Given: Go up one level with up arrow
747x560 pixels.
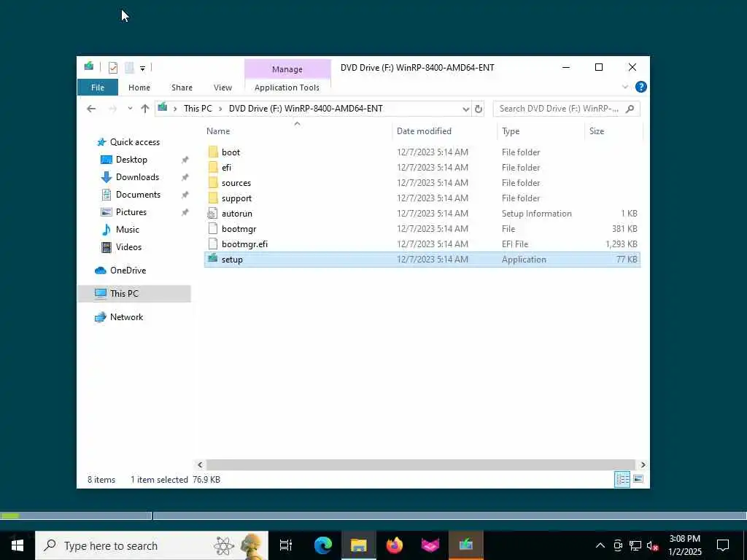Looking at the screenshot, I should pos(145,109).
